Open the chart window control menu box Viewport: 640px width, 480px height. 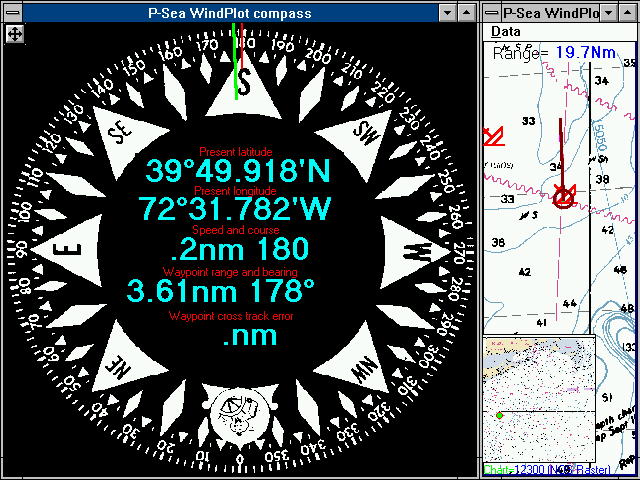click(x=491, y=13)
